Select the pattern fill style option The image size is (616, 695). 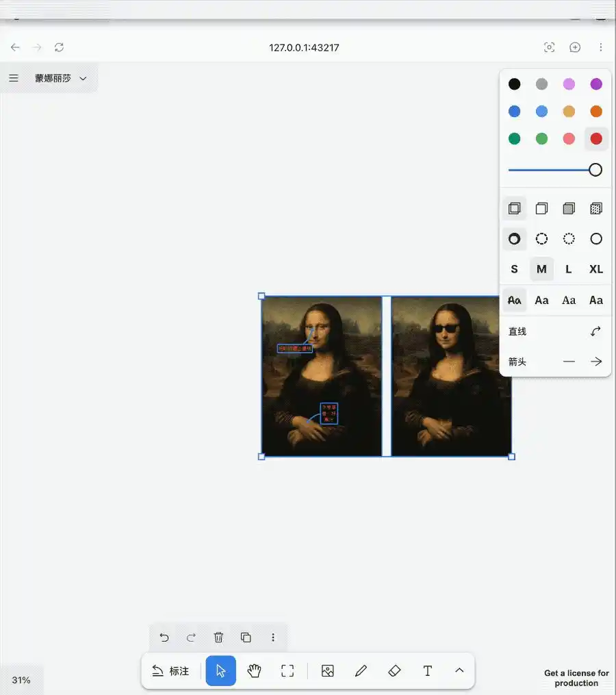[596, 208]
